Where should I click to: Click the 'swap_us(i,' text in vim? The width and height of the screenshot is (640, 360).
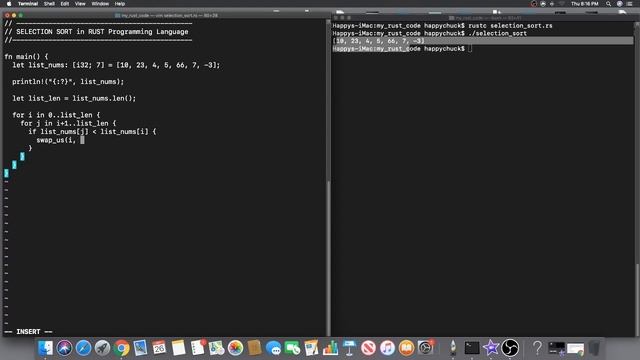coord(56,140)
